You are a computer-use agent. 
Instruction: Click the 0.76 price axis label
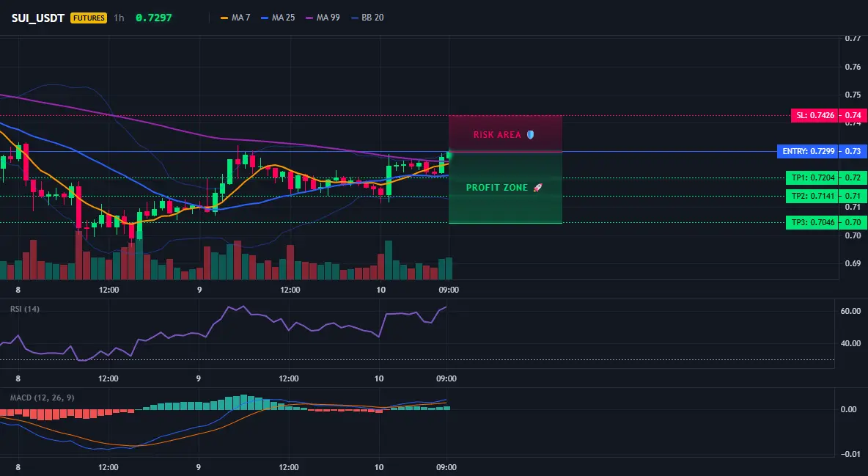point(853,67)
